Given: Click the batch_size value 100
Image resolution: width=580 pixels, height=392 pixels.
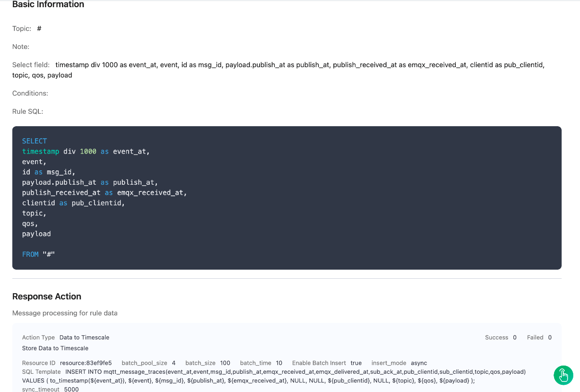Looking at the screenshot, I should pyautogui.click(x=225, y=363).
